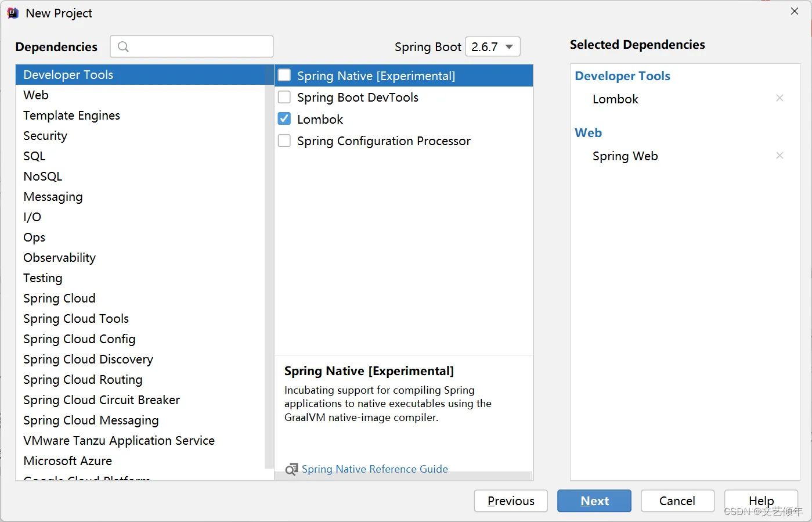Select the Security category
The height and width of the screenshot is (522, 812).
(x=45, y=136)
